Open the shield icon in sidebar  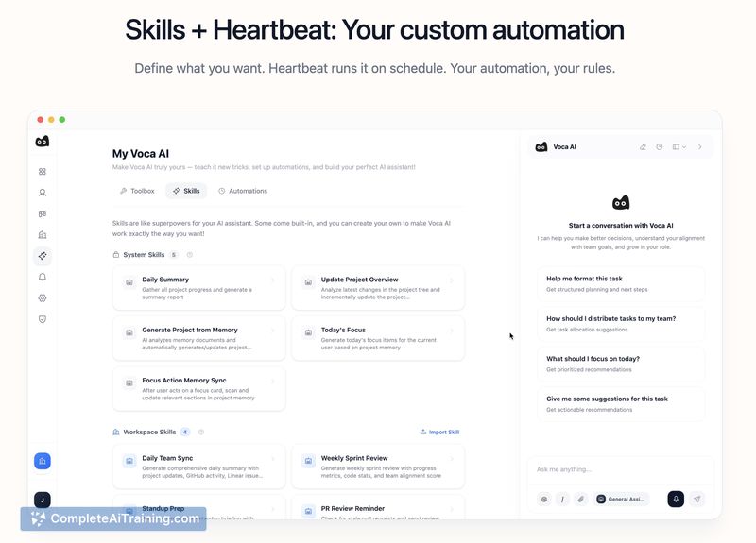(x=43, y=319)
